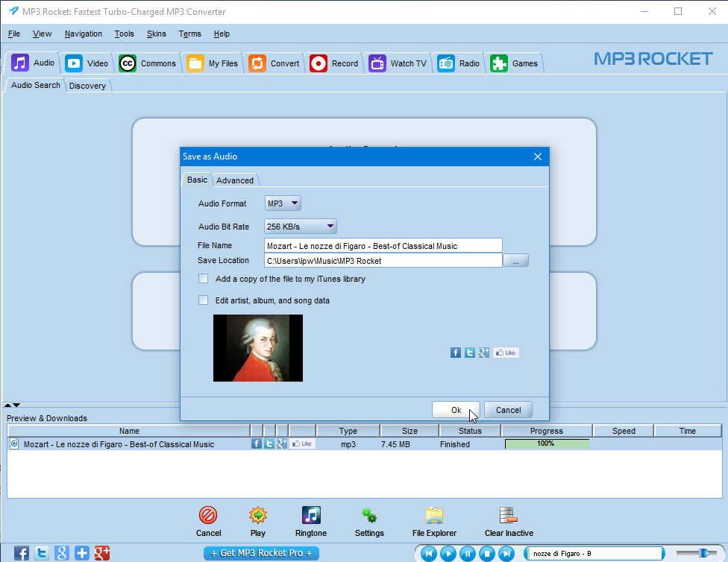This screenshot has height=562, width=728.
Task: Expand the Audio Format dropdown
Action: pos(283,203)
